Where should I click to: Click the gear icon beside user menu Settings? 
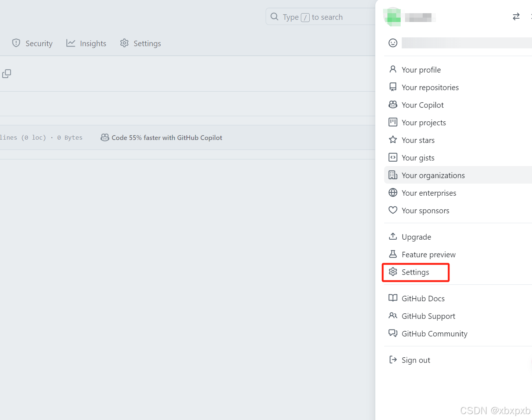[x=393, y=272]
